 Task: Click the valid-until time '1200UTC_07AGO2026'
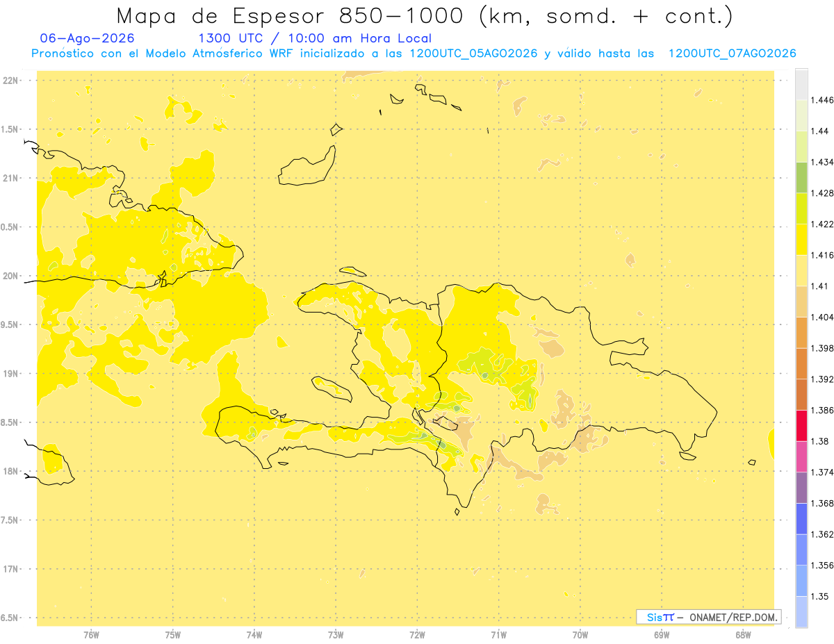pyautogui.click(x=732, y=53)
